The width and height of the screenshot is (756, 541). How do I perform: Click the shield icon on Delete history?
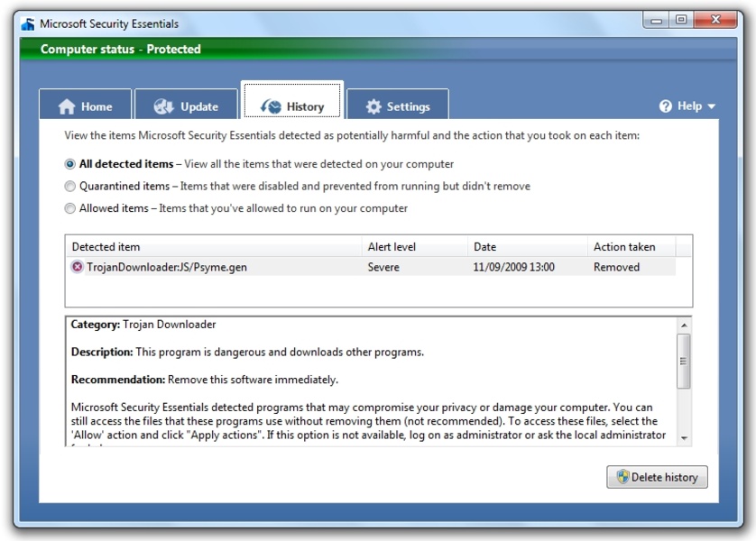tap(622, 477)
